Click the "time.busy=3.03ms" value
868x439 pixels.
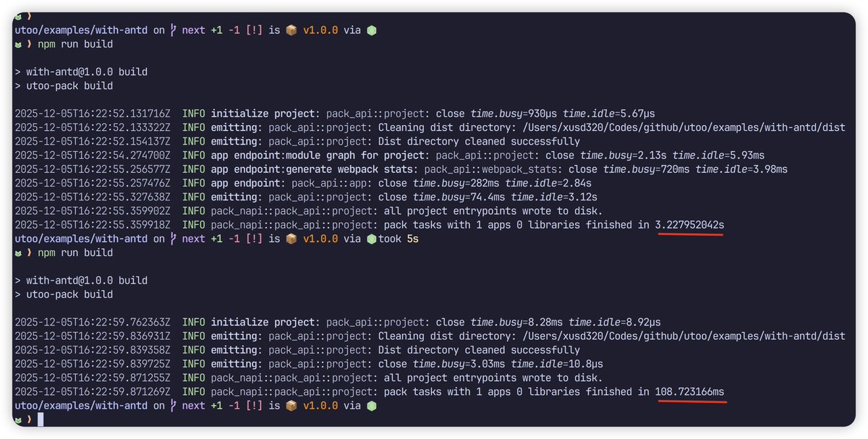(x=459, y=364)
